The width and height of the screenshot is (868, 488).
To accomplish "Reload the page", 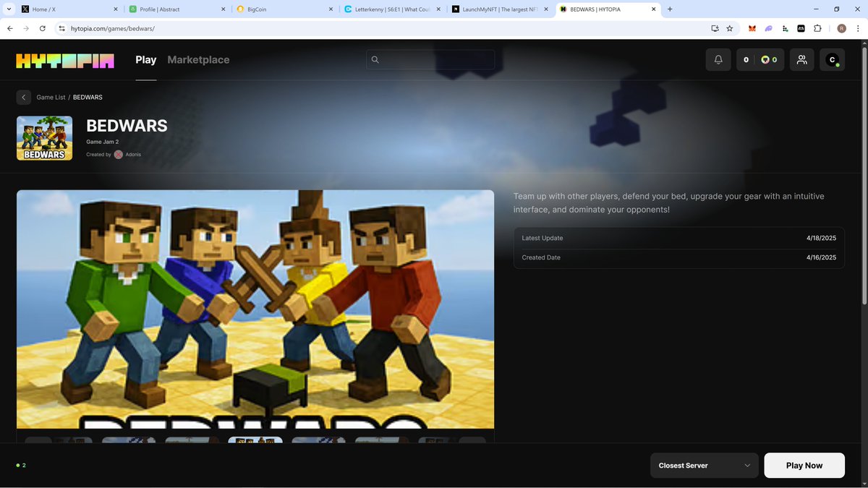I will click(x=43, y=28).
